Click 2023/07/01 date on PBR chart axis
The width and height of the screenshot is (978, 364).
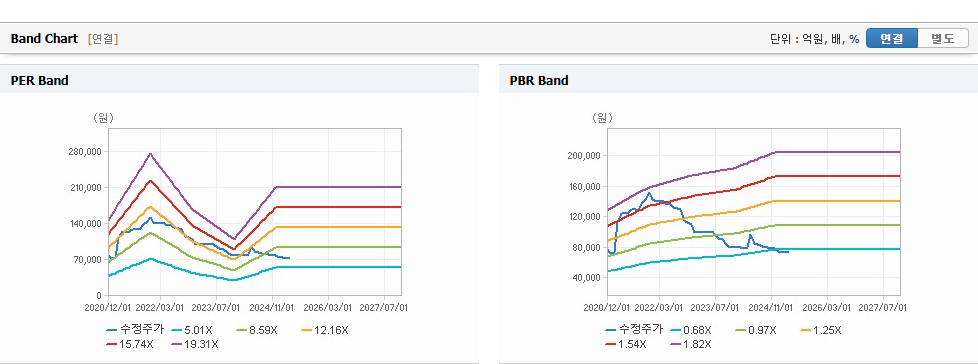715,307
